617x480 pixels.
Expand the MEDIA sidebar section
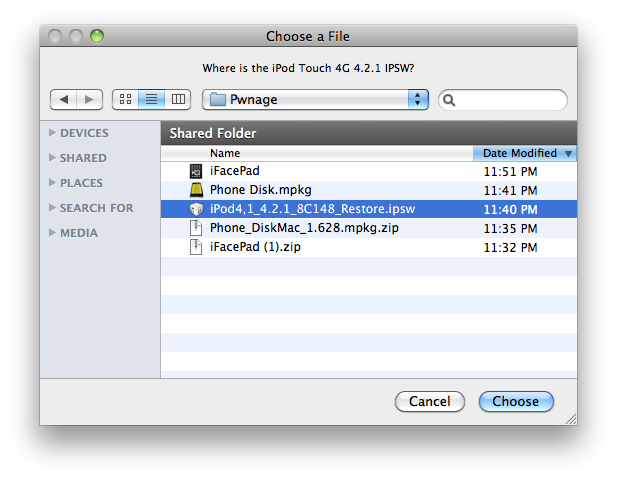click(52, 233)
